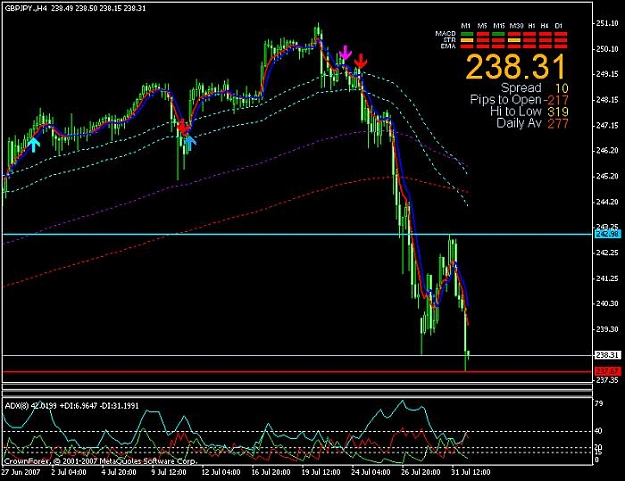Click the 250.10 price axis label
Image resolution: width=625 pixels, height=481 pixels.
[x=607, y=49]
